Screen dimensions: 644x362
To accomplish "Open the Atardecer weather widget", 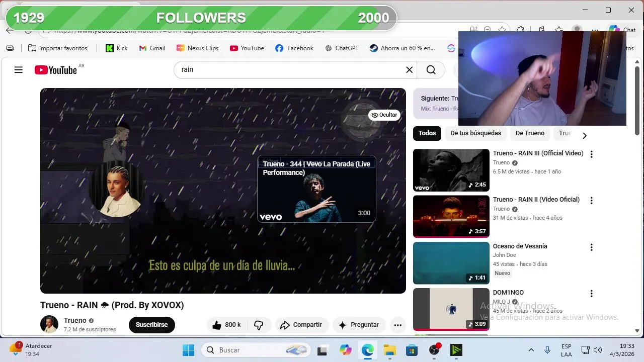I will pos(31,350).
